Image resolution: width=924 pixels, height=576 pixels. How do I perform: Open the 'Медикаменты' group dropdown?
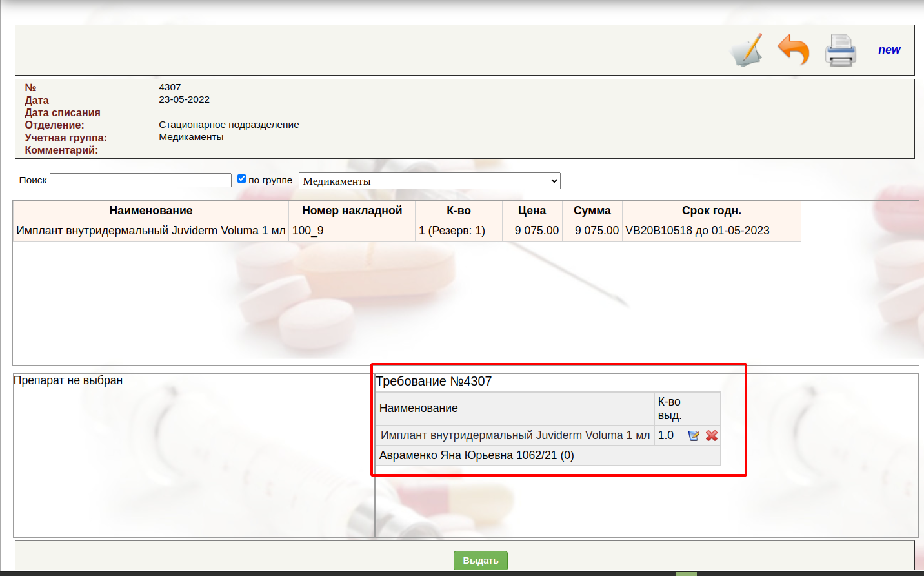429,181
